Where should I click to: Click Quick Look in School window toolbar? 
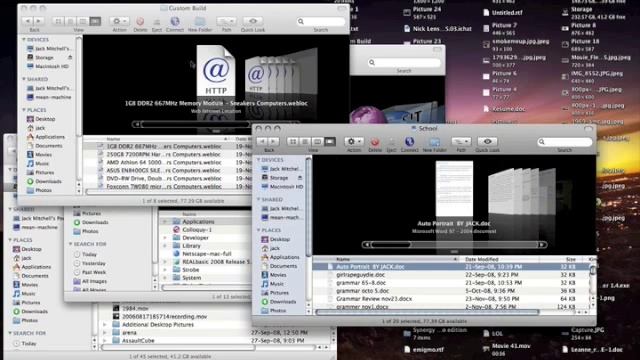[x=487, y=142]
